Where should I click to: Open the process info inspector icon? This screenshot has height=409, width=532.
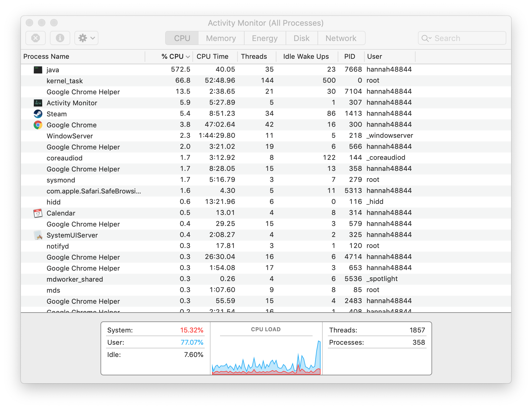point(60,38)
